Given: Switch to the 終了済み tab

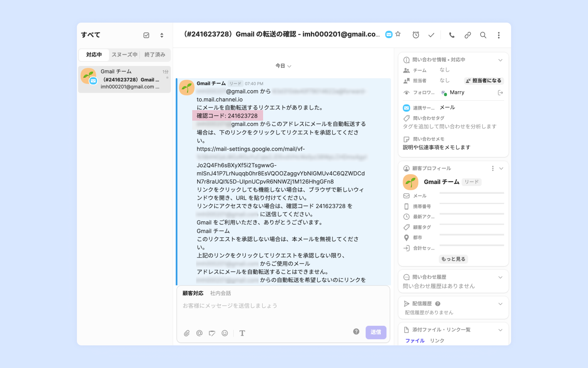Looking at the screenshot, I should click(x=155, y=55).
